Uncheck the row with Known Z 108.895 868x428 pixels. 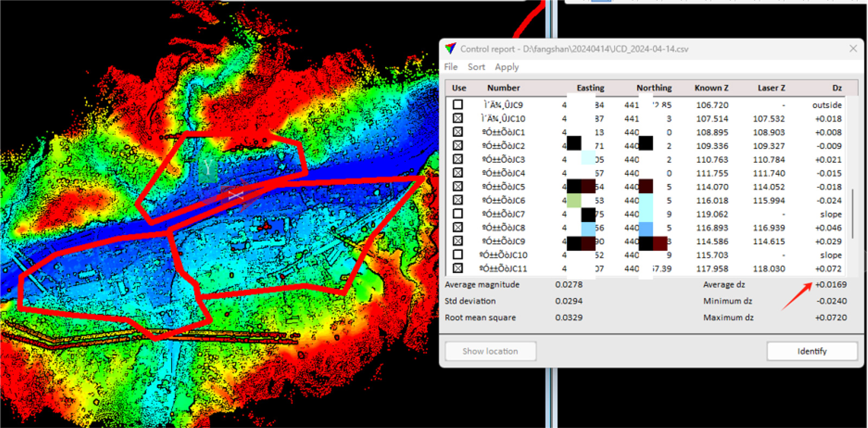[x=458, y=132]
